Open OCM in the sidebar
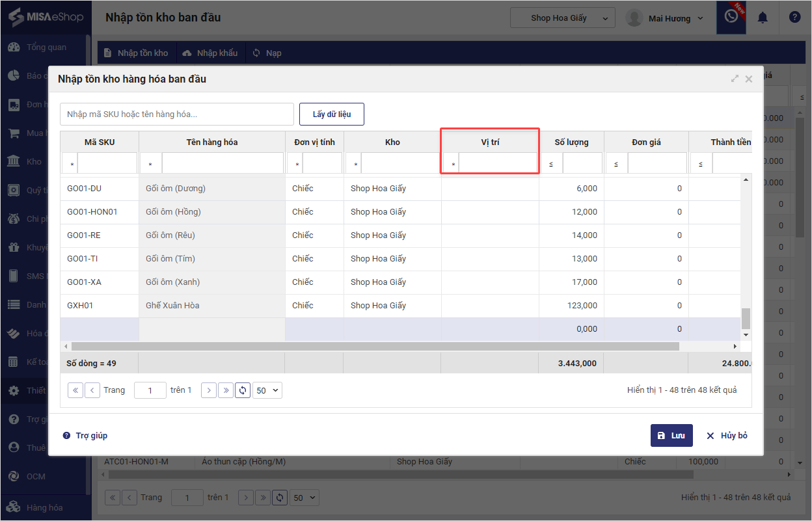The height and width of the screenshot is (521, 812). click(27, 477)
